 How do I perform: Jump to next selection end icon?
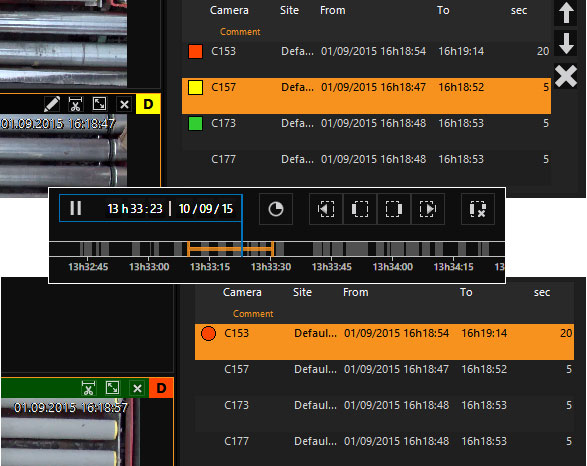click(428, 209)
